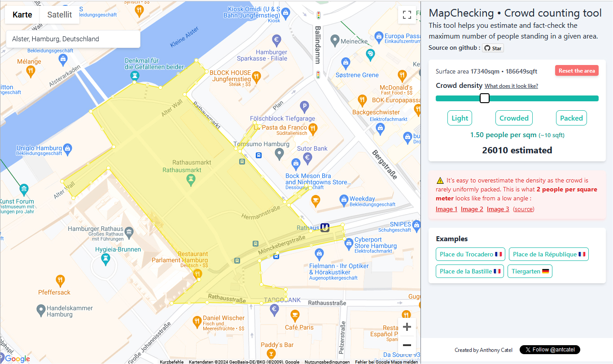Screen dimensions: 613x364
Task: Click the crowd density slider handle
Action: pyautogui.click(x=485, y=98)
